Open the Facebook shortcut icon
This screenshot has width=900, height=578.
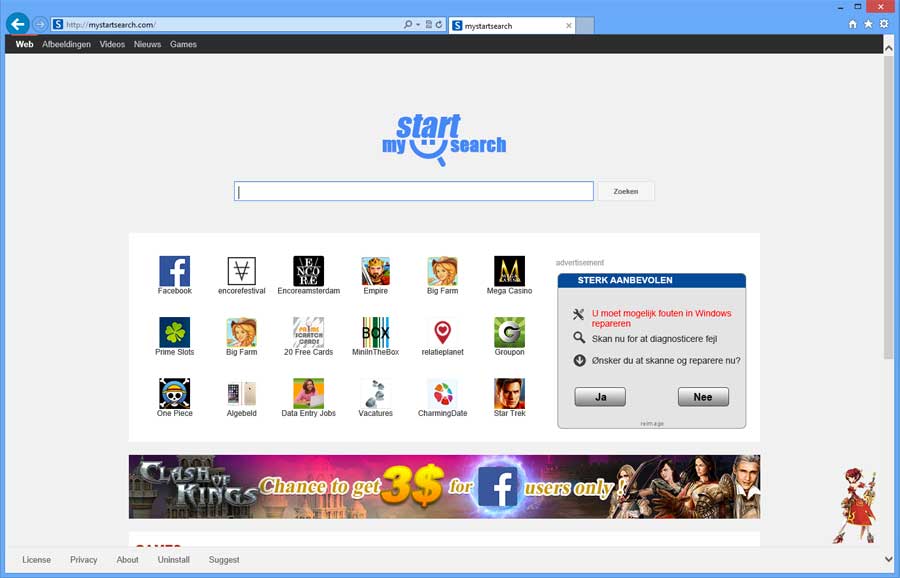pyautogui.click(x=174, y=271)
